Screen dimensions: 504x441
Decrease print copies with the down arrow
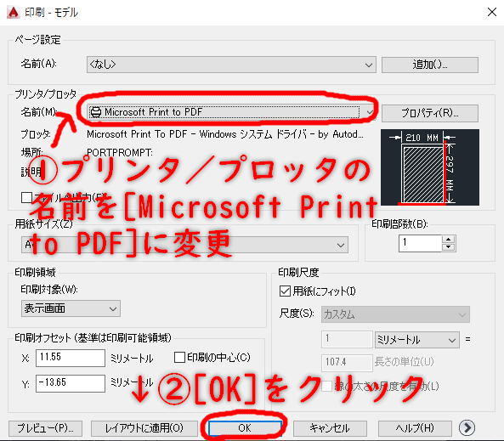(448, 247)
